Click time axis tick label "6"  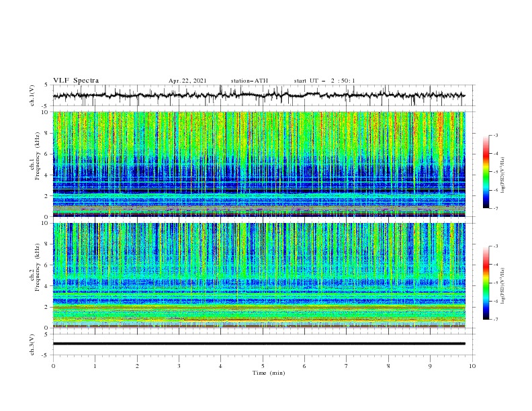click(x=304, y=366)
